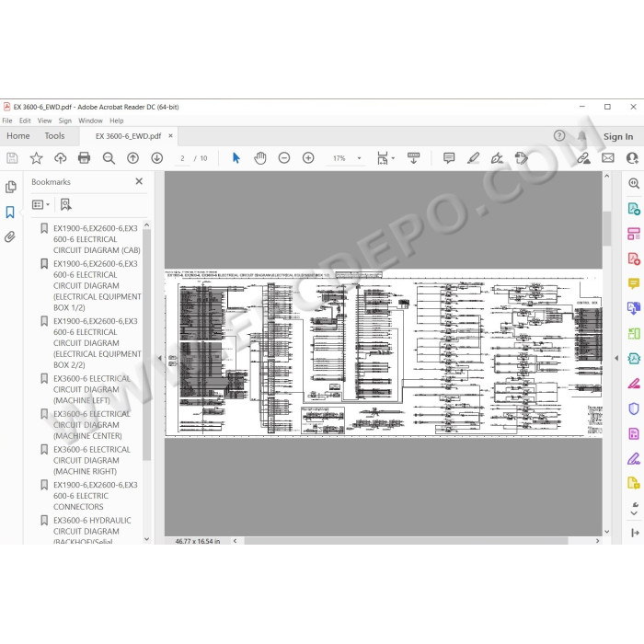The image size is (644, 644).
Task: Activate the hand pan tool
Action: [x=260, y=158]
